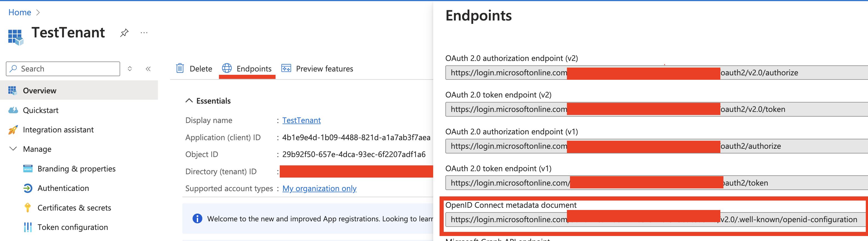The width and height of the screenshot is (868, 241).
Task: Click the Overview grid icon in sidebar
Action: [x=12, y=90]
